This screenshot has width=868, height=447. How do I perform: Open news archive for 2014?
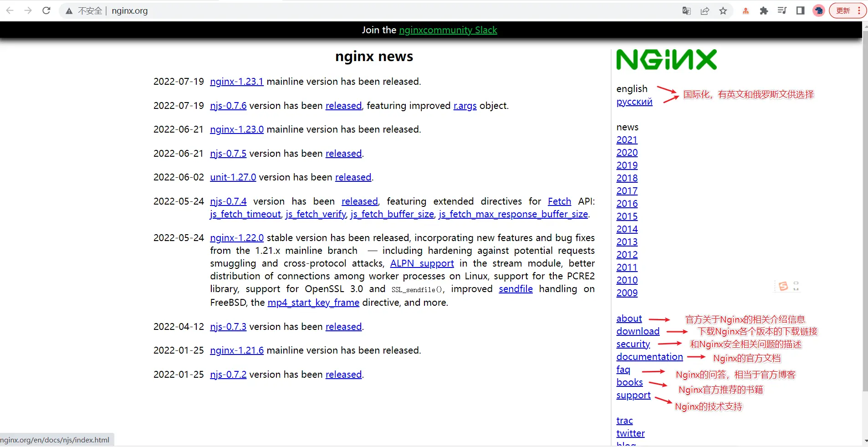pyautogui.click(x=627, y=229)
